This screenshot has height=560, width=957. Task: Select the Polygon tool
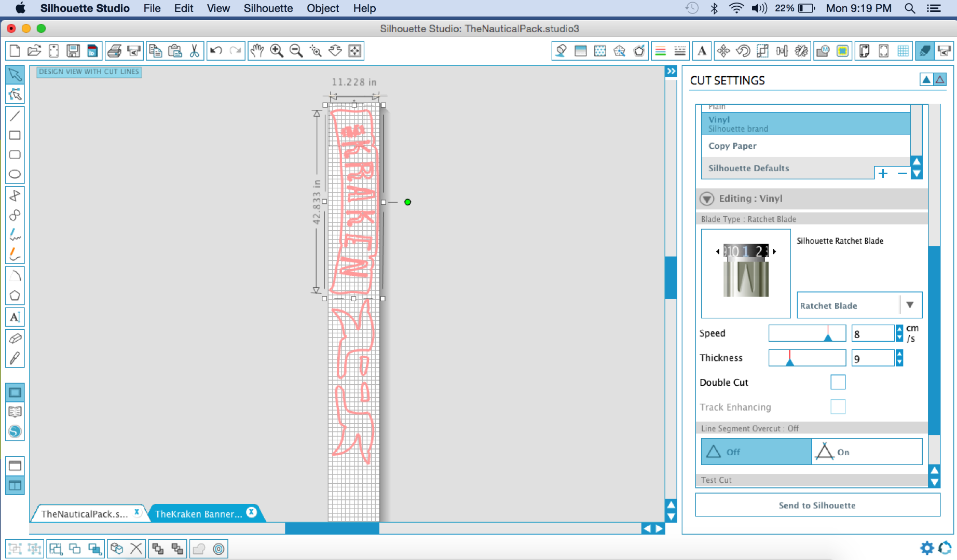pos(15,296)
